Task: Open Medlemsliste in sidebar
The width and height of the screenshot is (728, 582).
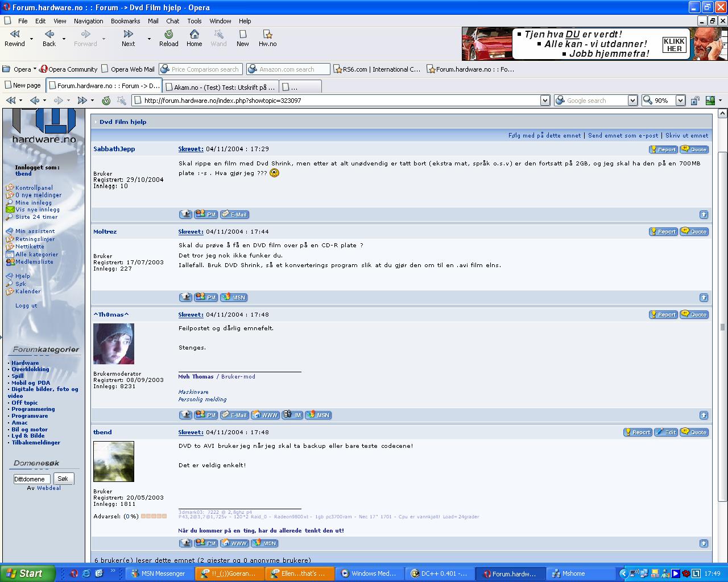Action: (x=34, y=262)
